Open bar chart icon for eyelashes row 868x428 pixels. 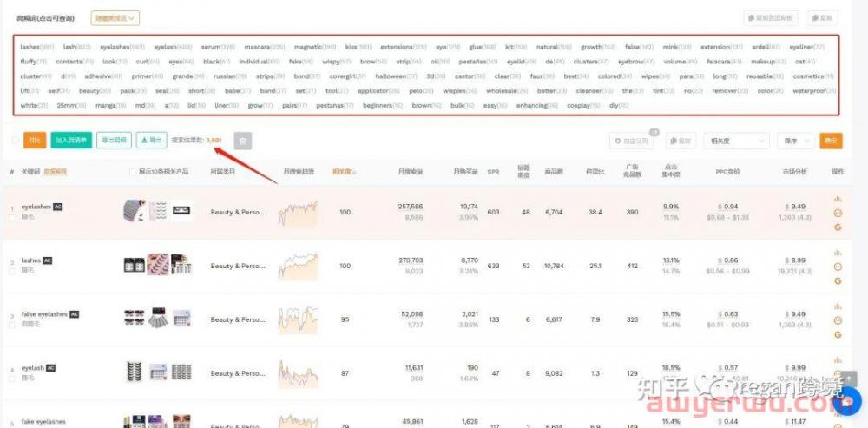(x=838, y=199)
